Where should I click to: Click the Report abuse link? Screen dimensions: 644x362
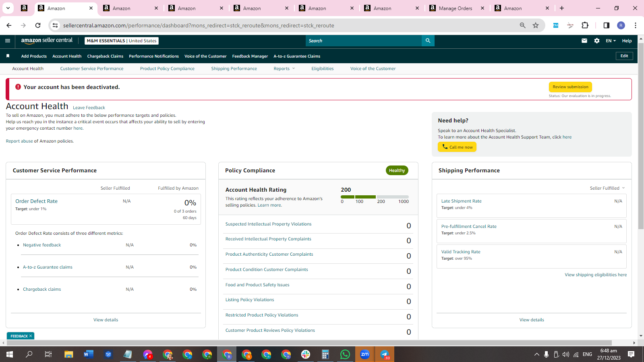pos(19,141)
